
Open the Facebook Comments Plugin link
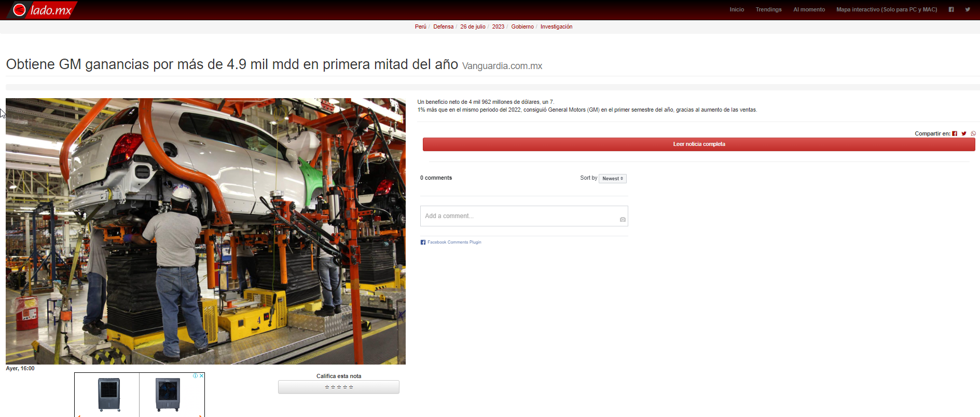coord(454,242)
